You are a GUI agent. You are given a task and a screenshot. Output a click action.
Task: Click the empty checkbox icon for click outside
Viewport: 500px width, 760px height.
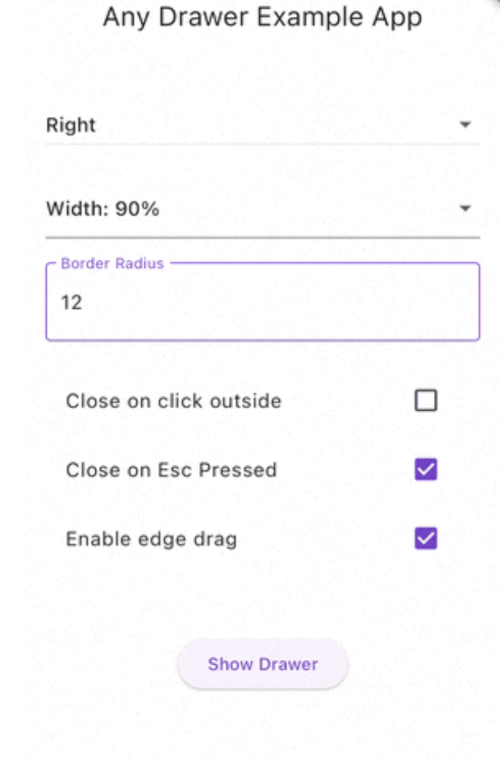point(426,401)
